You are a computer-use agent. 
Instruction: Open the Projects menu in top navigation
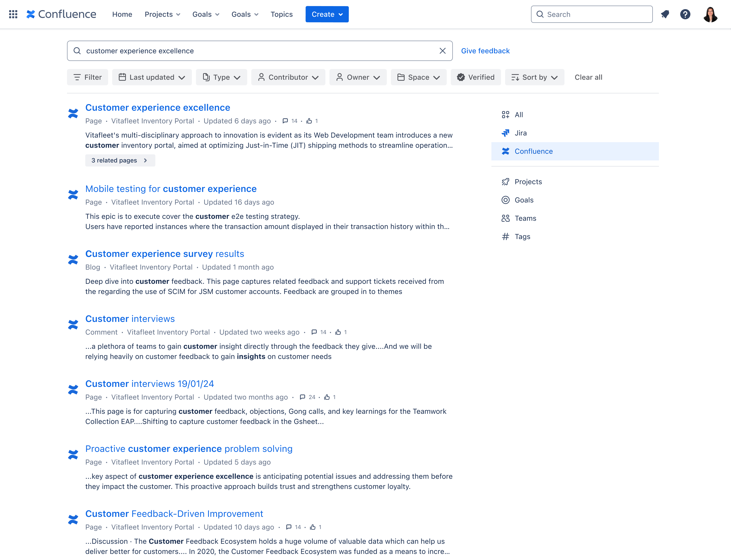(x=162, y=14)
